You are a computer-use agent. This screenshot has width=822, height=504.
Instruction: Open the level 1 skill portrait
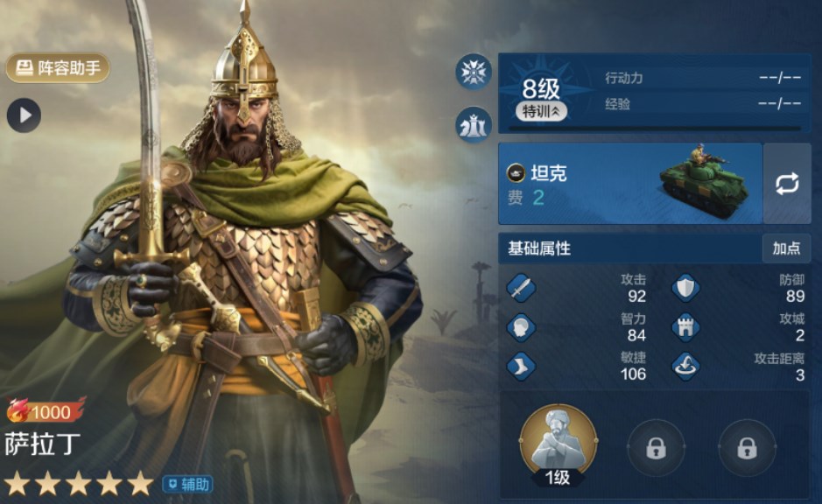pyautogui.click(x=559, y=444)
